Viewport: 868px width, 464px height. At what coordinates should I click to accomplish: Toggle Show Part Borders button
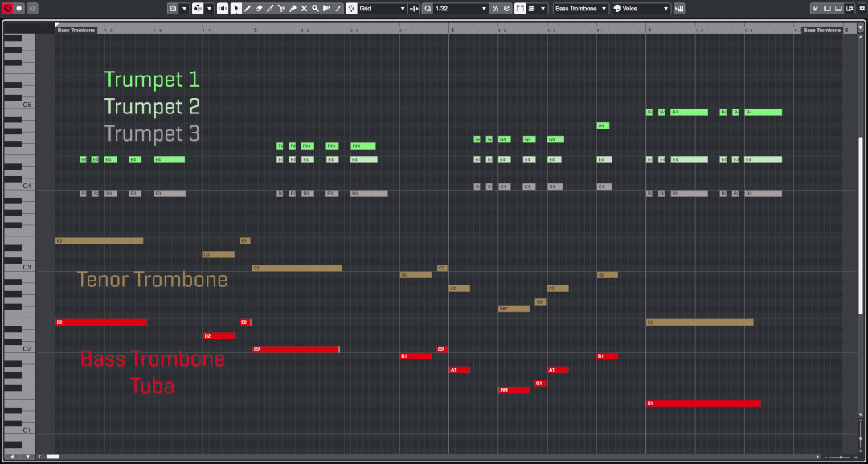pyautogui.click(x=520, y=8)
